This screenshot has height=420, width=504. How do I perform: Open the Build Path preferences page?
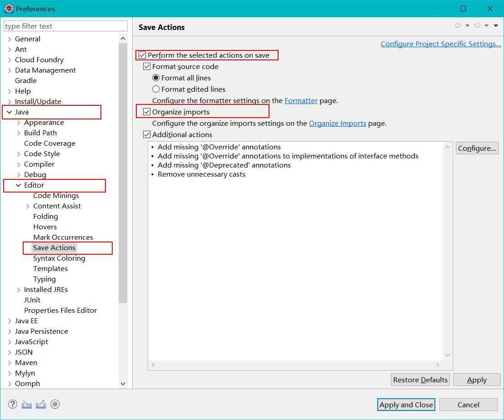(x=40, y=133)
